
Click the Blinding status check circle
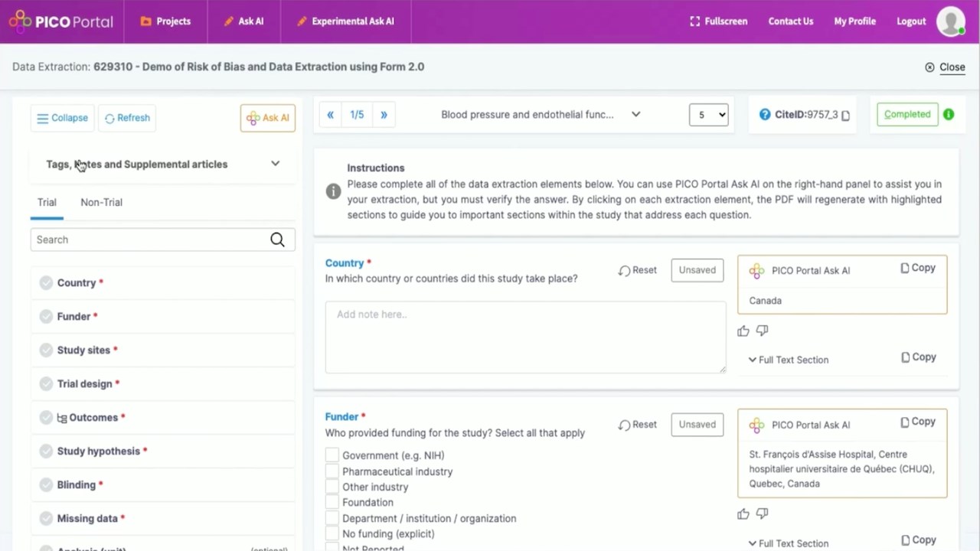46,484
